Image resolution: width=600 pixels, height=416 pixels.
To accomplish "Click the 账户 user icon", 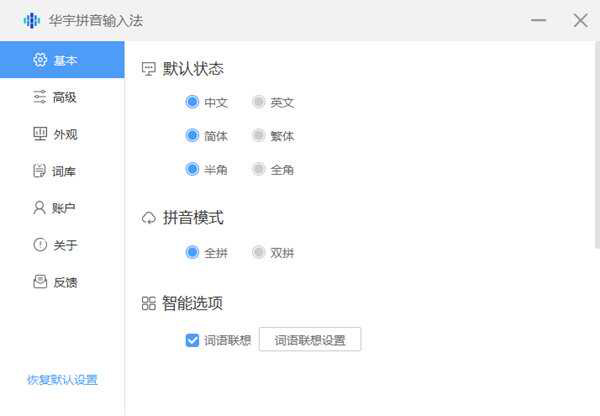I will pyautogui.click(x=40, y=208).
